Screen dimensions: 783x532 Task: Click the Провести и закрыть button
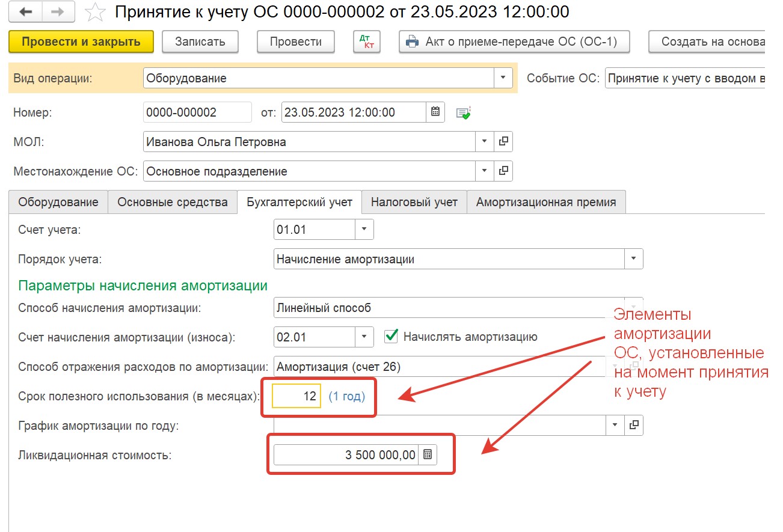pyautogui.click(x=81, y=41)
